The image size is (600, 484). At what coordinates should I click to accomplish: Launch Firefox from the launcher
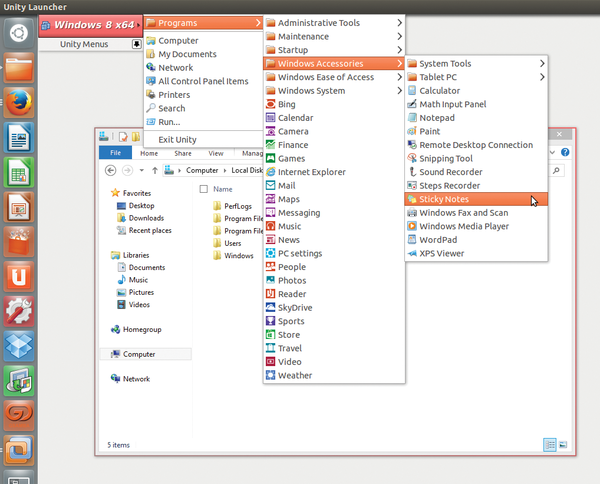[19, 103]
